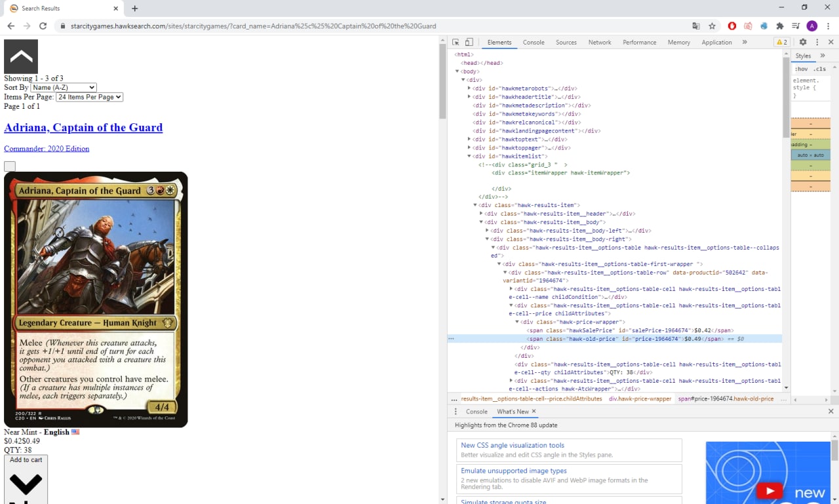Click the inspect element picker icon

[456, 42]
